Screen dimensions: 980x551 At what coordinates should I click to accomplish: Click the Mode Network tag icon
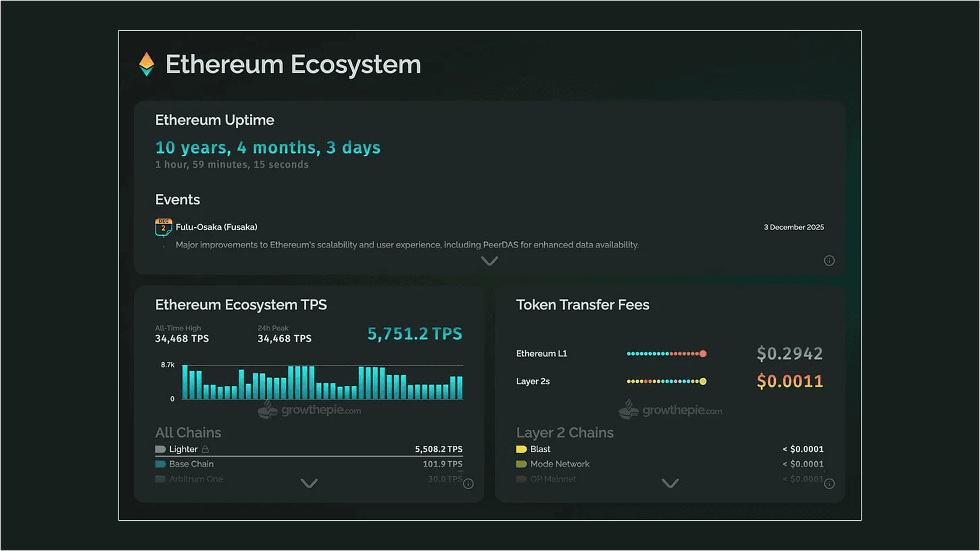(521, 464)
